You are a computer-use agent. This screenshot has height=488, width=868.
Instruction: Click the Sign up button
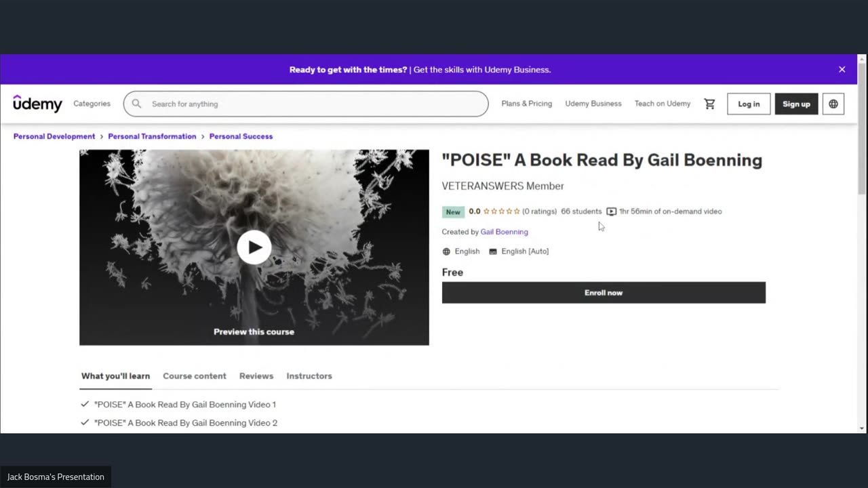[x=796, y=104]
